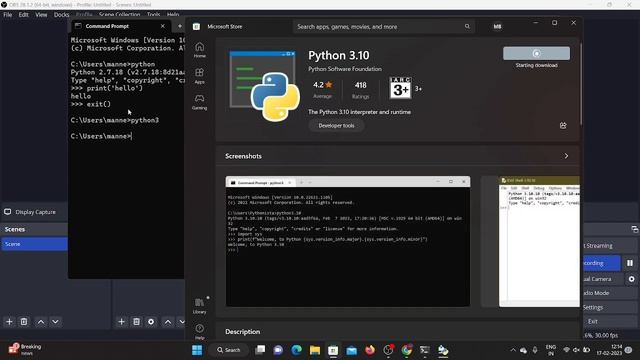640x360 pixels.
Task: Click the Recording button in OBS controls
Action: tap(602, 263)
